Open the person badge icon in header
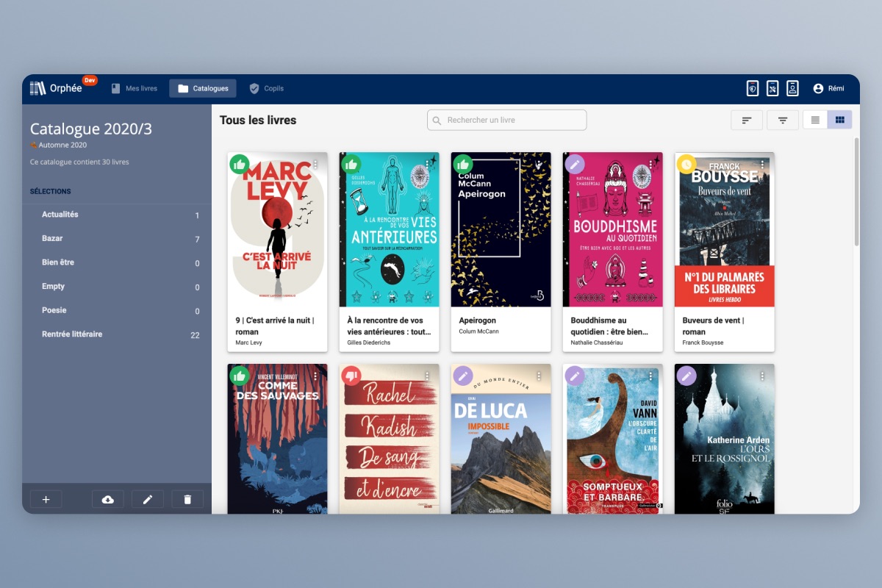This screenshot has height=588, width=882. click(792, 88)
